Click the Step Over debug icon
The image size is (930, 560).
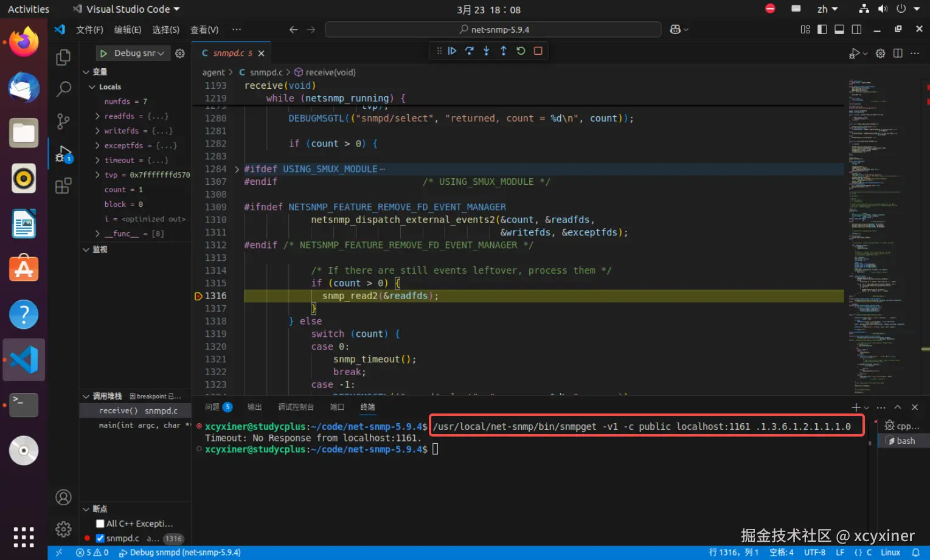(469, 51)
